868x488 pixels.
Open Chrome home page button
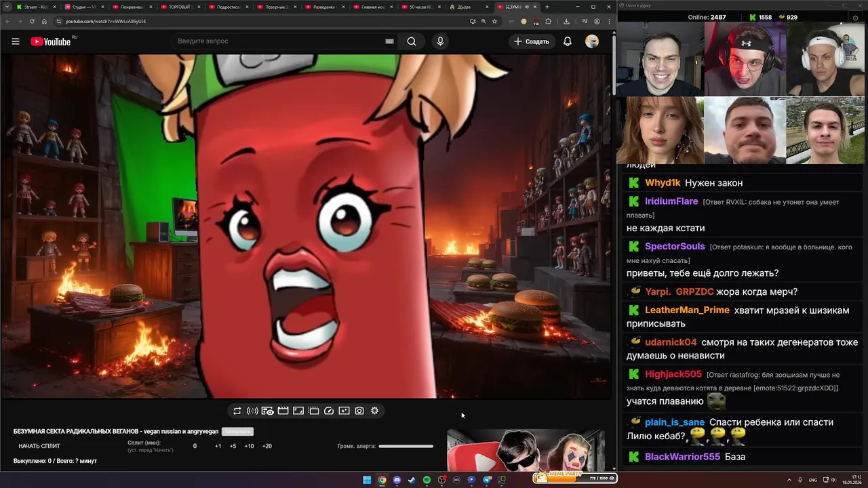pyautogui.click(x=45, y=21)
